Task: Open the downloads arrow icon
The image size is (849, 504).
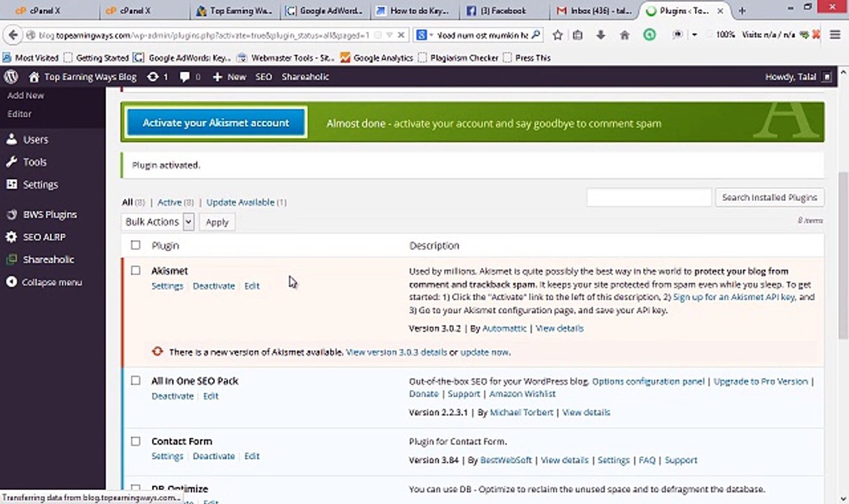Action: point(600,35)
